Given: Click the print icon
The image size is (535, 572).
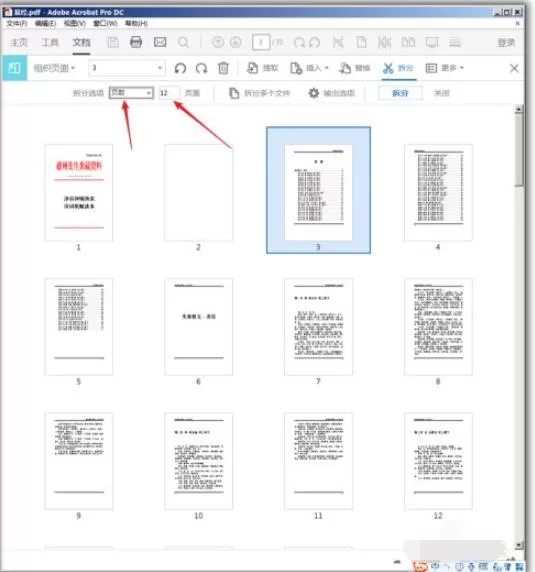Looking at the screenshot, I should click(136, 42).
